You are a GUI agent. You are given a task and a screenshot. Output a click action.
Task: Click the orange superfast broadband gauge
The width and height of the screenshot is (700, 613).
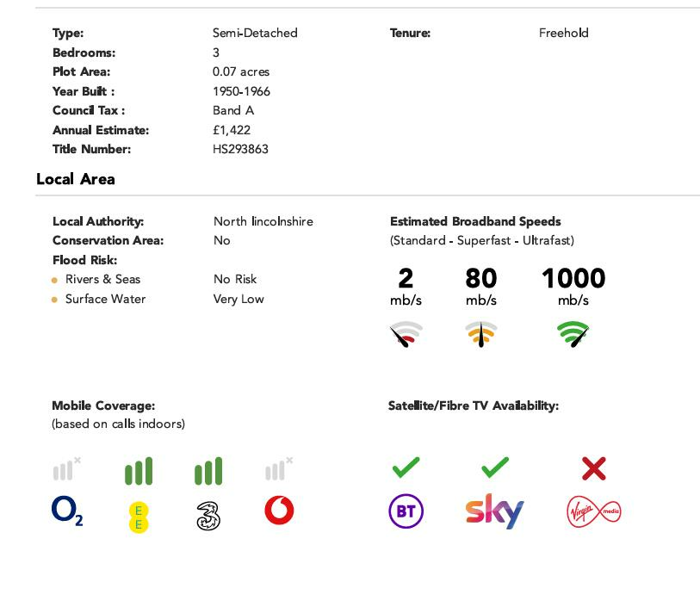(481, 334)
